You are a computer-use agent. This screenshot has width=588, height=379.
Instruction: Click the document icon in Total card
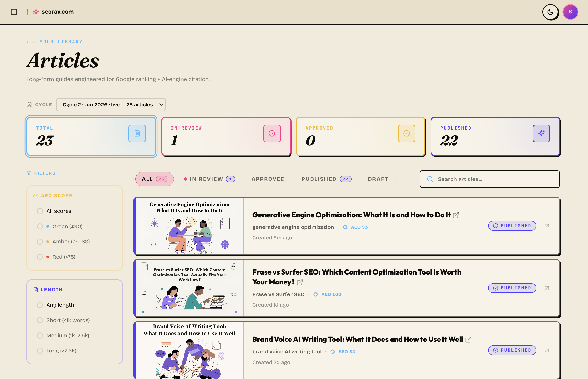pos(137,133)
